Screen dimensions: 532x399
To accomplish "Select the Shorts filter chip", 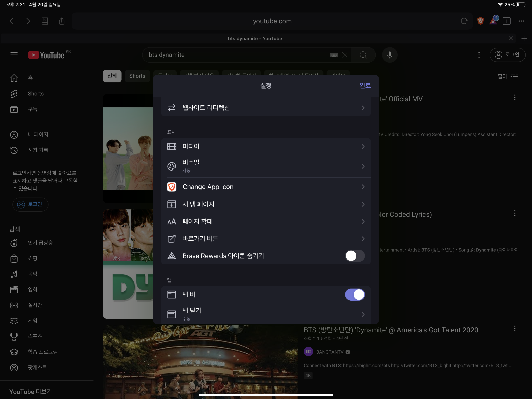I will (x=137, y=76).
